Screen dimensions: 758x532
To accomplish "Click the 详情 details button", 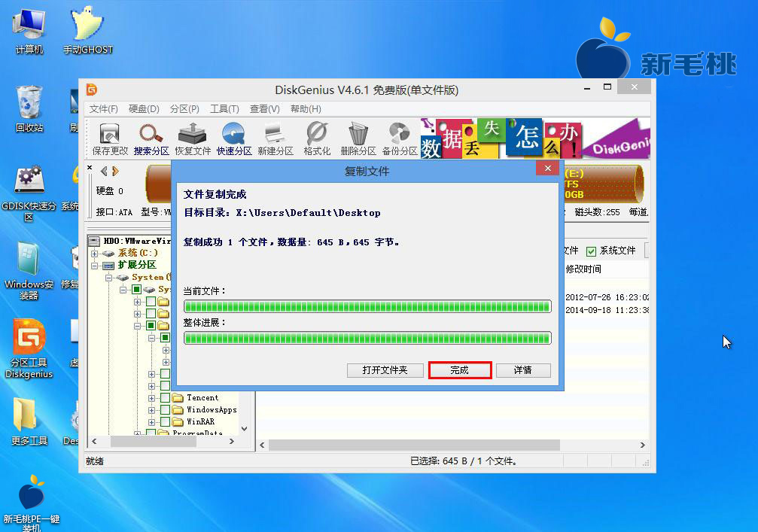I will click(523, 370).
